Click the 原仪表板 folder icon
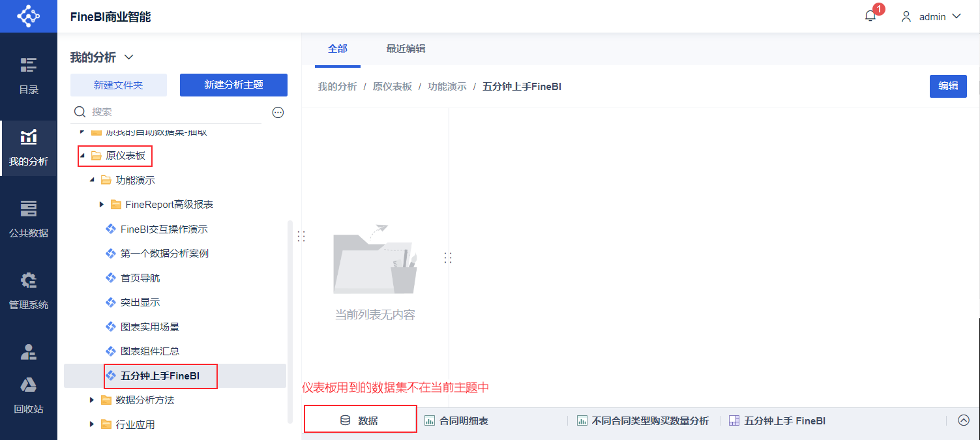Viewport: 980px width, 440px height. [x=96, y=156]
